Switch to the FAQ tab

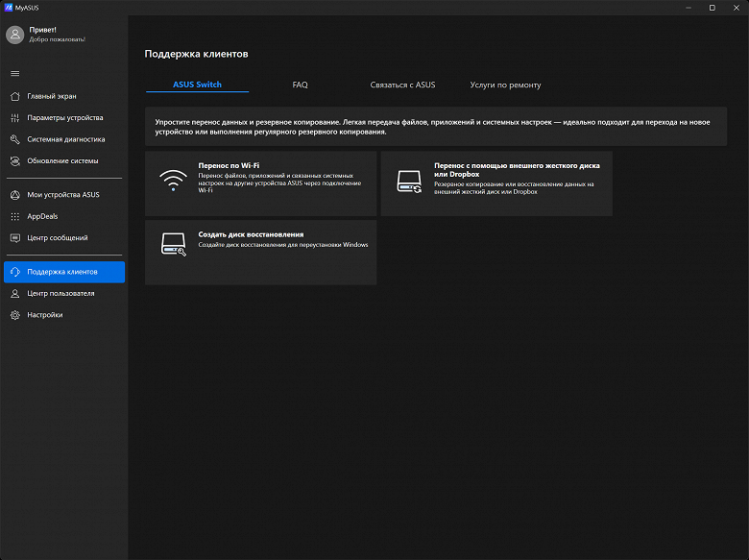click(x=300, y=85)
